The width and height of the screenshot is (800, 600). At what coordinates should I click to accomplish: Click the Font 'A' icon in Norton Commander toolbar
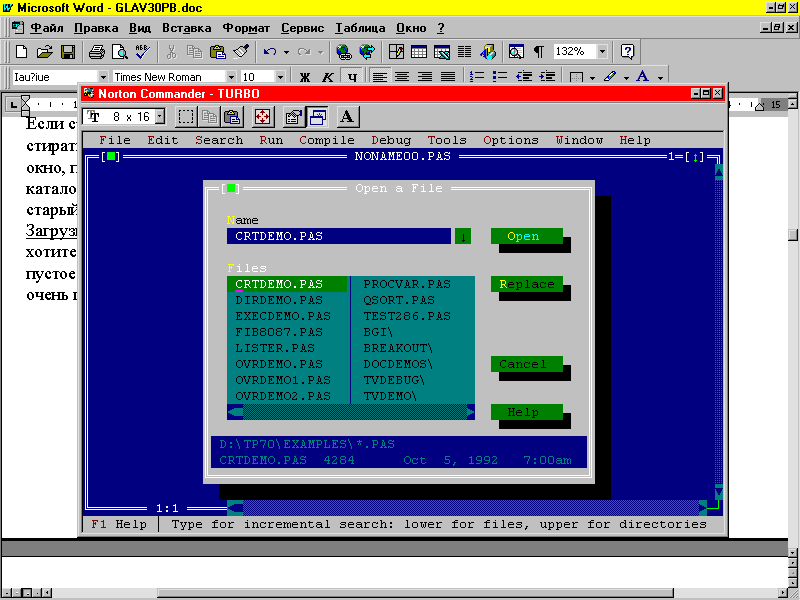coord(347,117)
